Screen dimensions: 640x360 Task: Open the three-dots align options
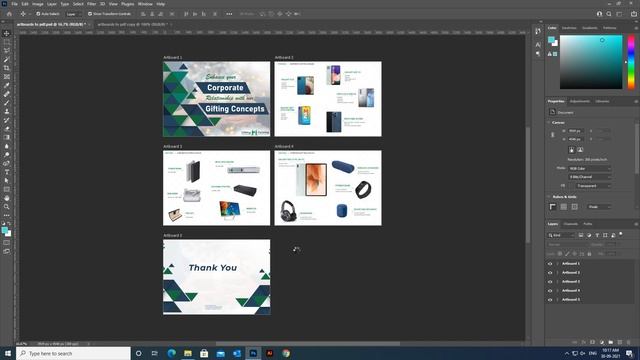[x=229, y=14]
